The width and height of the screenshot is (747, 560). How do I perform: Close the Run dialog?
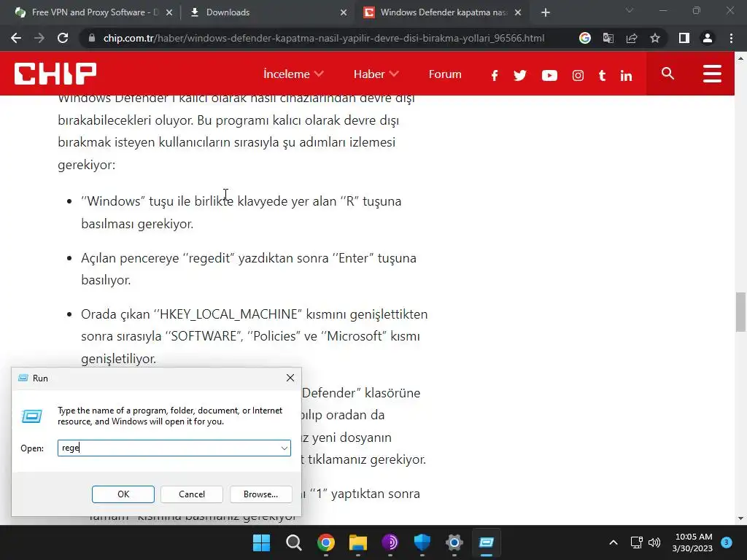290,378
